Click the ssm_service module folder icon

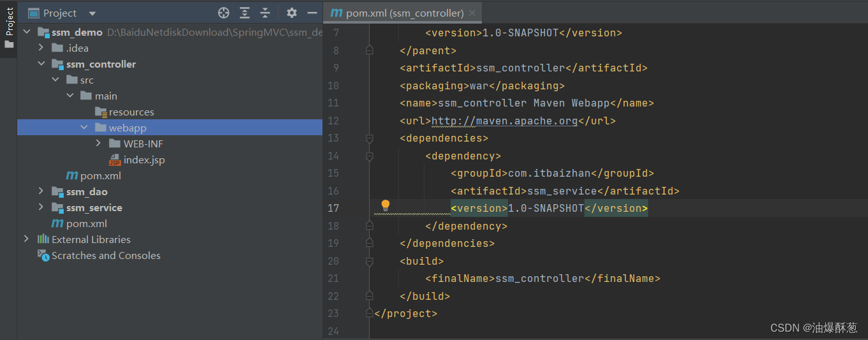point(57,207)
